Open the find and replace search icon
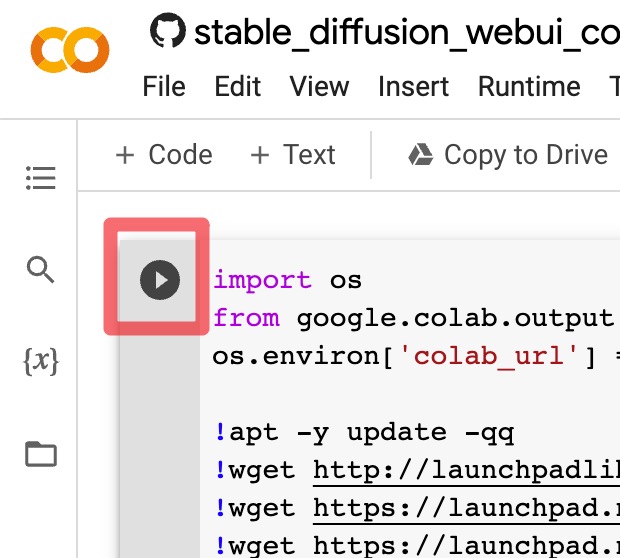This screenshot has width=620, height=558. [40, 270]
